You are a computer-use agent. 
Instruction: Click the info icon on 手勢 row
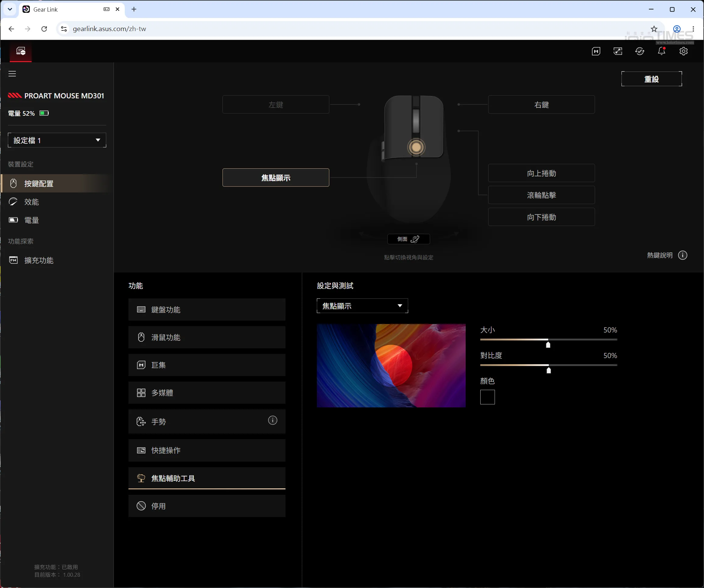pyautogui.click(x=272, y=420)
